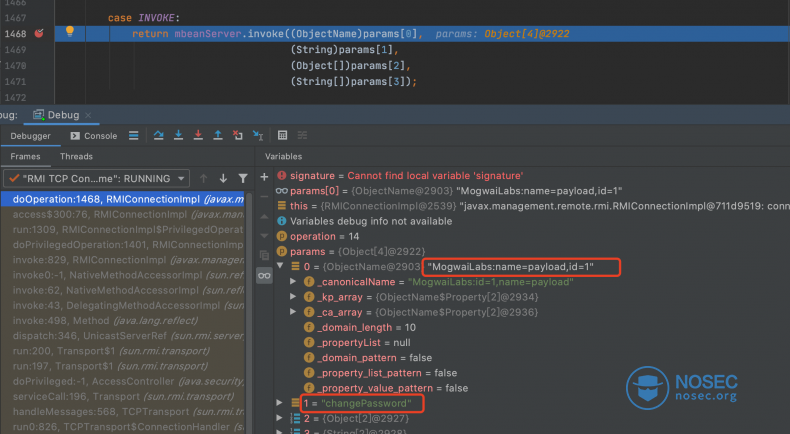Viewport: 790px width, 434px height.
Task: Click Show Execution Point lines icon
Action: (x=134, y=135)
